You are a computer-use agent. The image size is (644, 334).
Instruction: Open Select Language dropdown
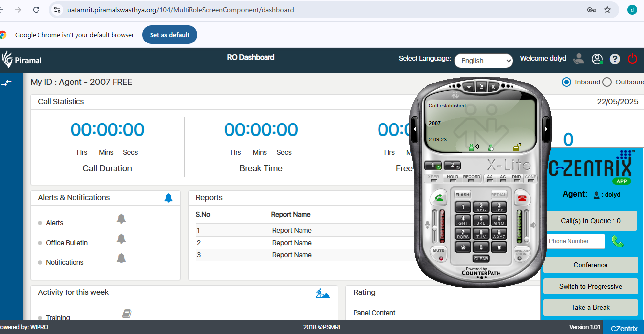click(x=484, y=61)
